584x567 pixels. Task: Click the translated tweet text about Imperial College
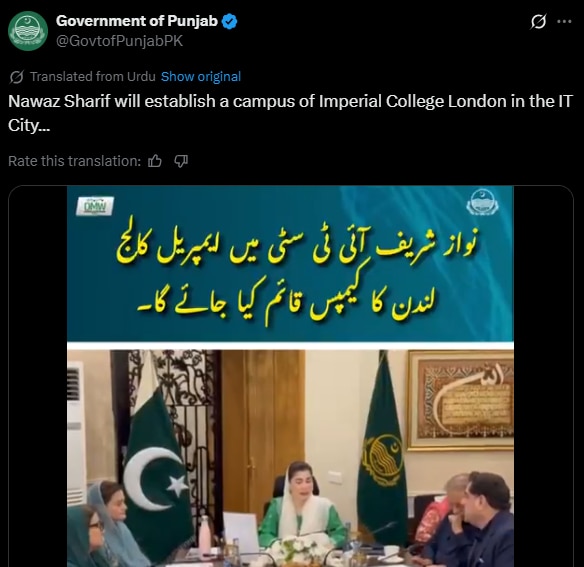click(x=290, y=113)
